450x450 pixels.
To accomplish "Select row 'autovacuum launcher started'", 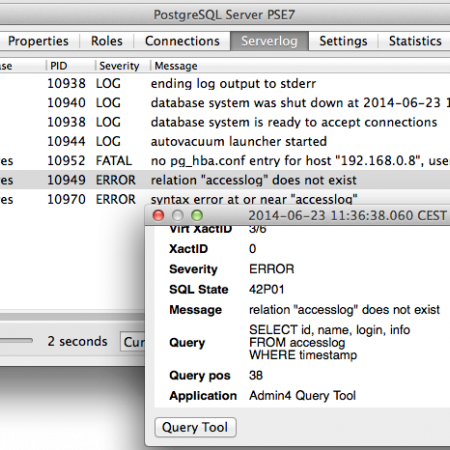I will click(225, 142).
